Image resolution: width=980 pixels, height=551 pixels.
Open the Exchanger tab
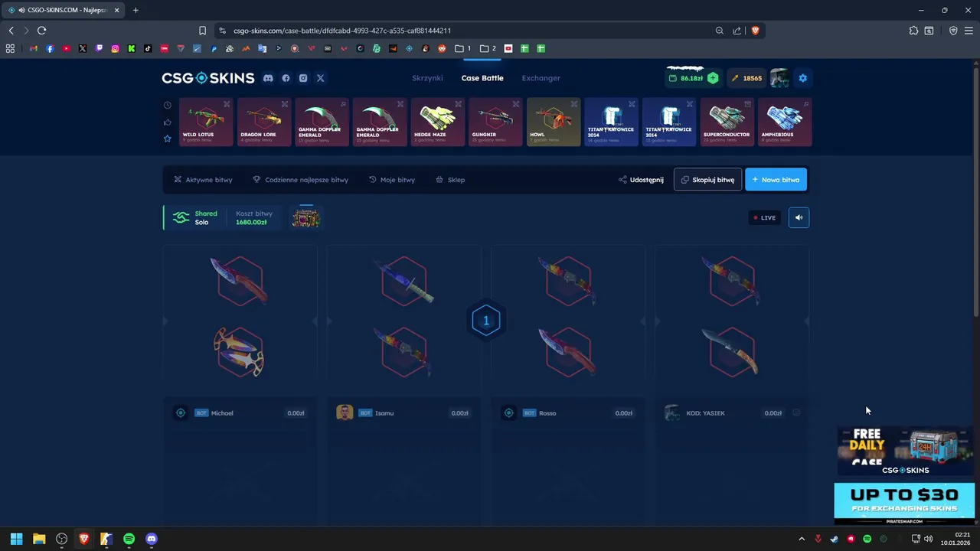coord(541,78)
